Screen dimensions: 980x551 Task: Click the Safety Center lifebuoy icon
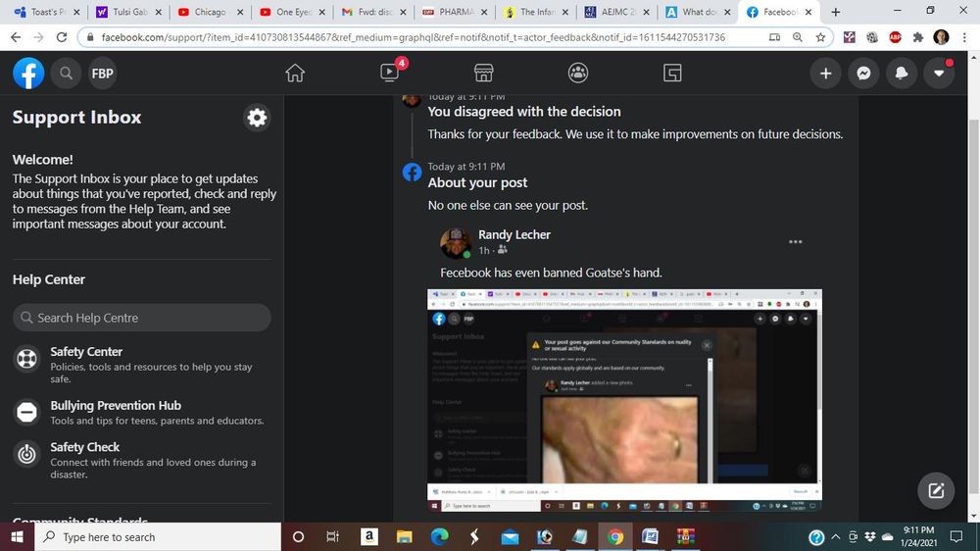coord(26,359)
